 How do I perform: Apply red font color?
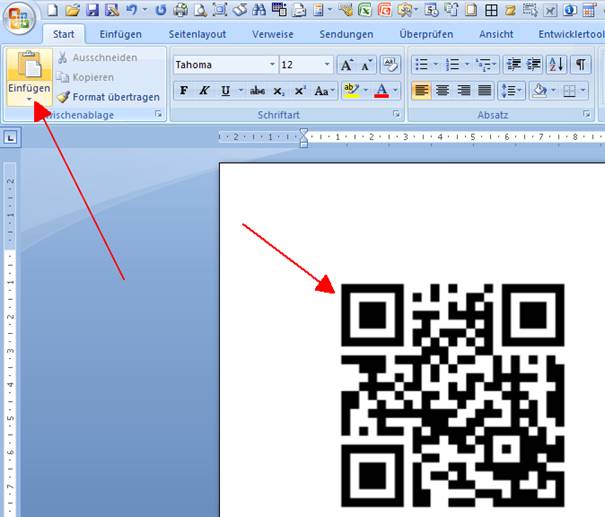(382, 91)
